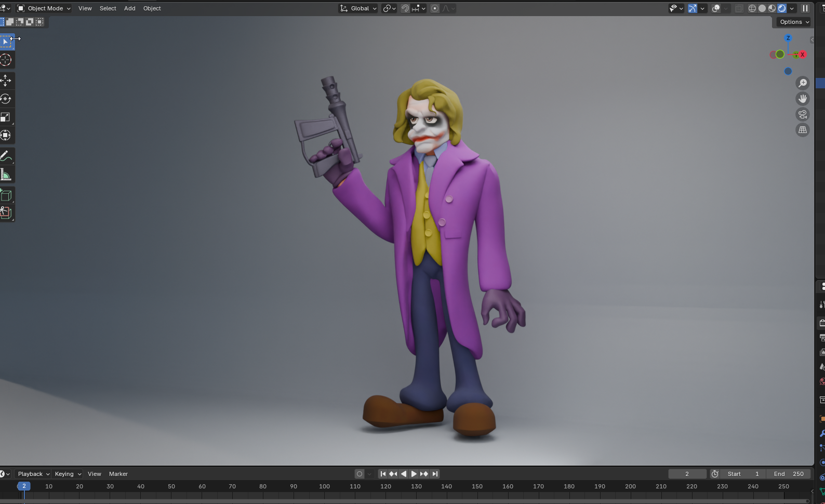The image size is (825, 504).
Task: Click the Start frame field
Action: pyautogui.click(x=743, y=474)
